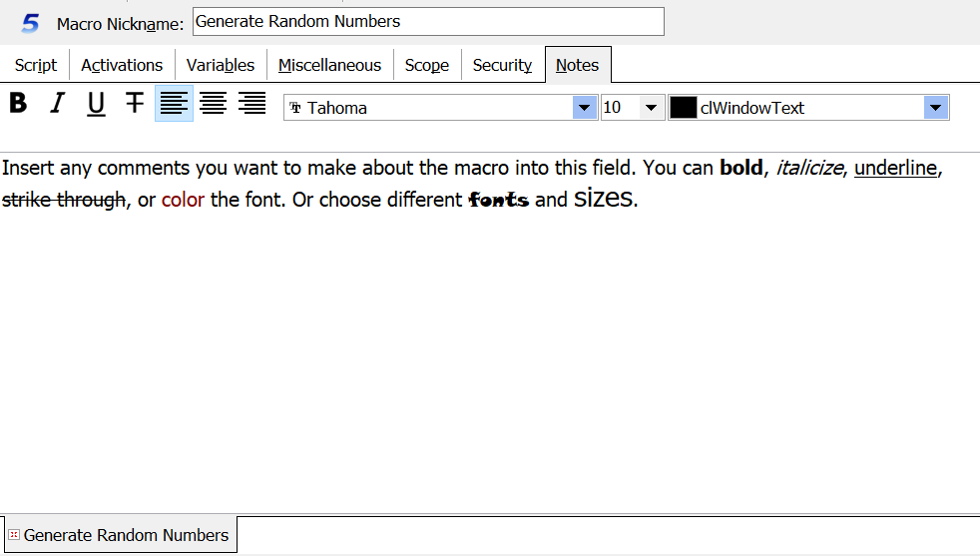Click the black font color swatch

click(x=683, y=108)
